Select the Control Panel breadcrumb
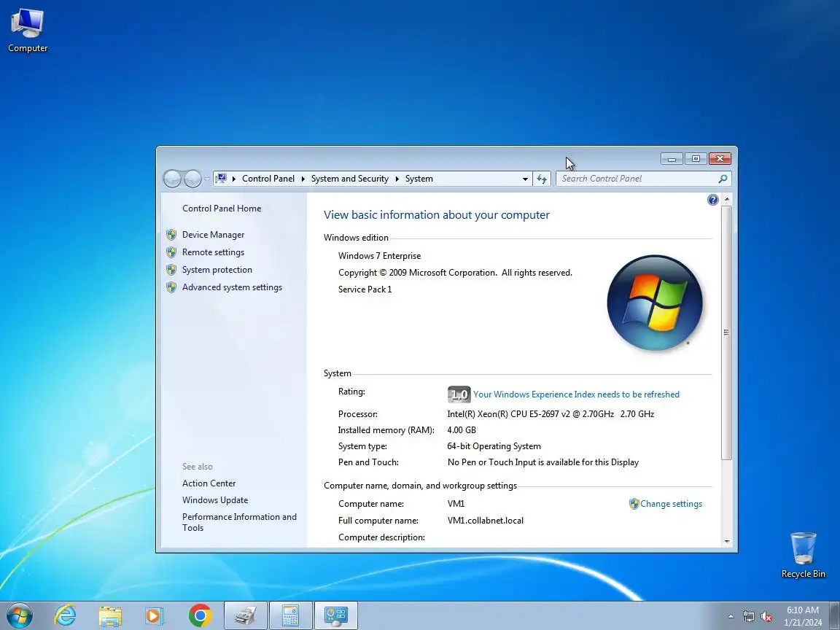 tap(268, 179)
